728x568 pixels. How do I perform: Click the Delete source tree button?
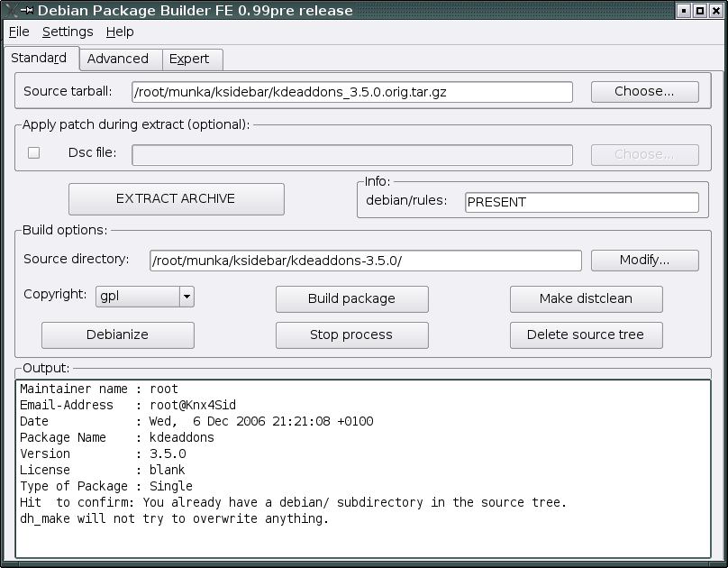(586, 334)
